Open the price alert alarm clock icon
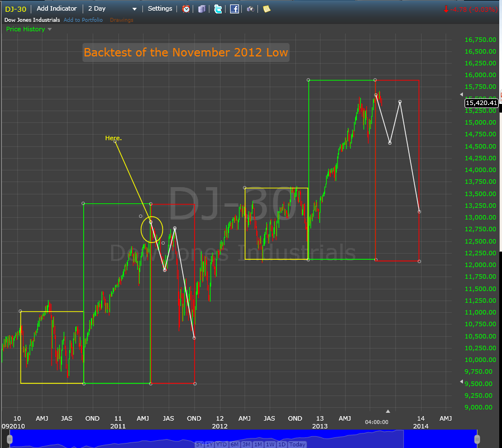The image size is (502, 448). (x=186, y=9)
